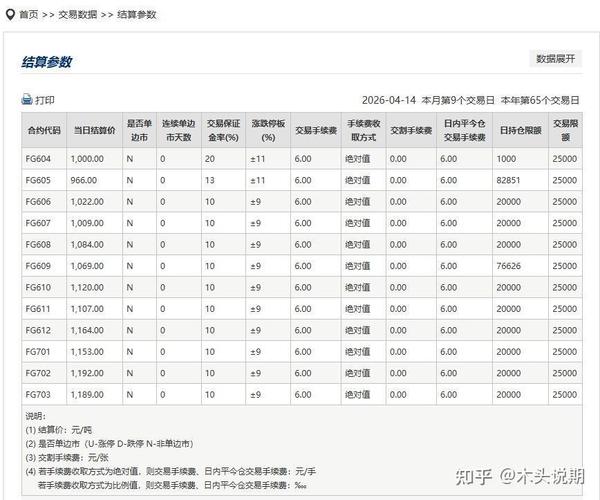600x500 pixels.
Task: Select the 手续费收取方式 column header
Action: click(x=364, y=130)
